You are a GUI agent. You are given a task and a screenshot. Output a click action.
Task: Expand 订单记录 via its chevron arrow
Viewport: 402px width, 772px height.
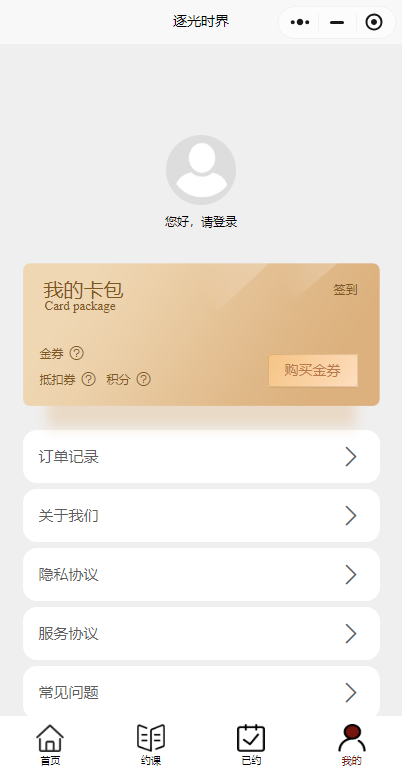click(351, 456)
